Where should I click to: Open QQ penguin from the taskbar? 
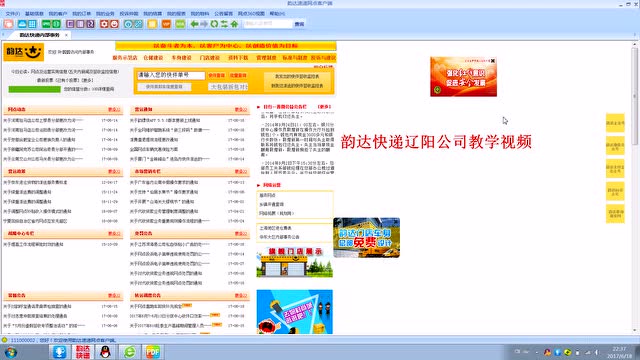105,352
